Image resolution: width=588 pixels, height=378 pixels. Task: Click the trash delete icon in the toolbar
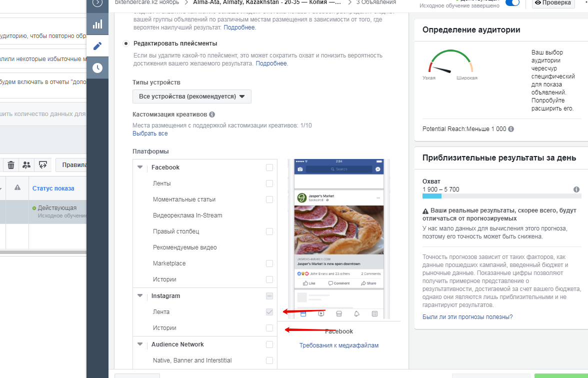click(11, 164)
